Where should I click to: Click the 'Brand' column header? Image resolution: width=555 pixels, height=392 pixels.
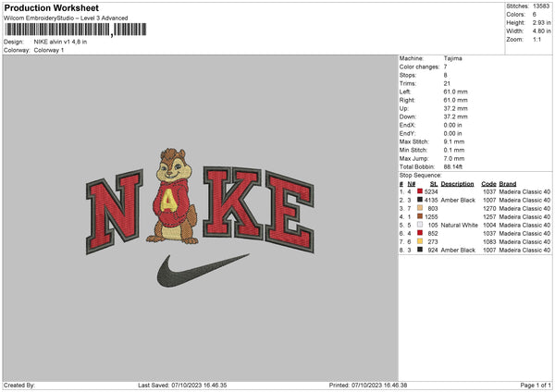[508, 184]
